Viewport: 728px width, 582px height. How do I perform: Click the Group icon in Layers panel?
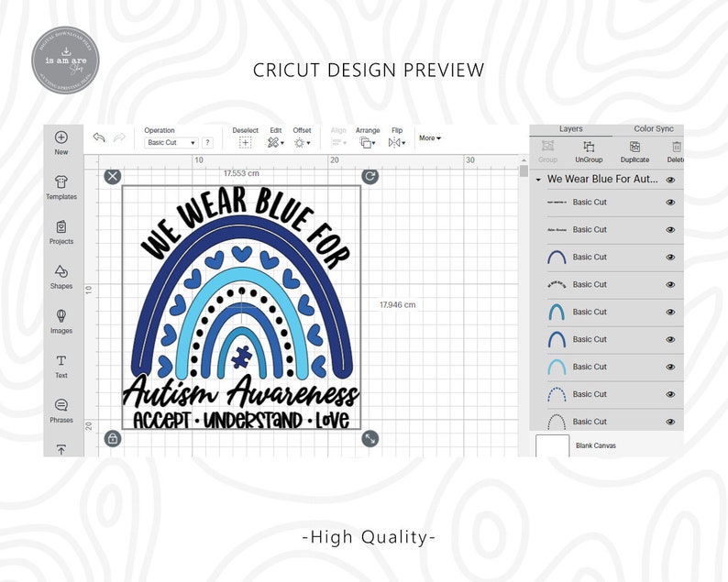[548, 147]
